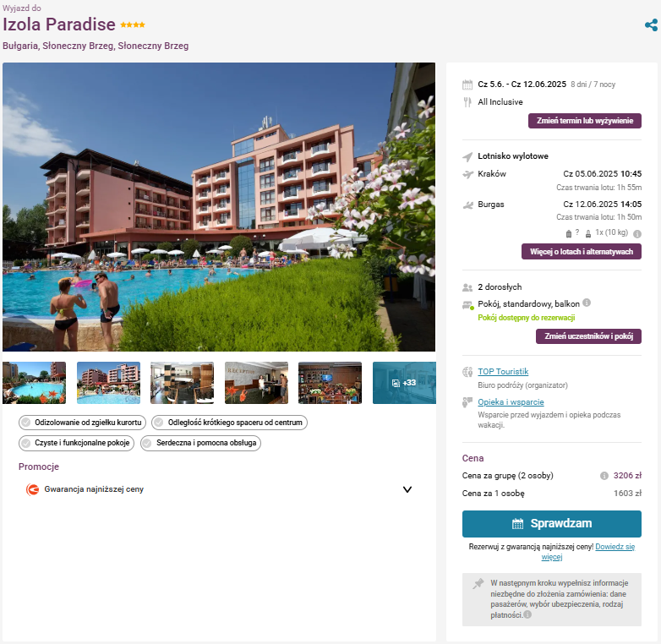Click the info icon after payment note

(527, 614)
